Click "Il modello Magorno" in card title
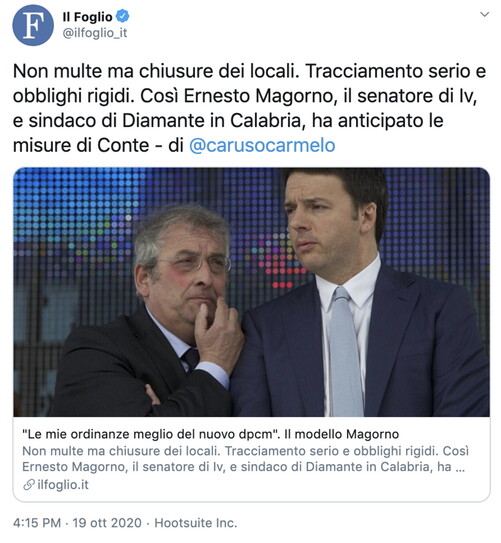 click(341, 434)
